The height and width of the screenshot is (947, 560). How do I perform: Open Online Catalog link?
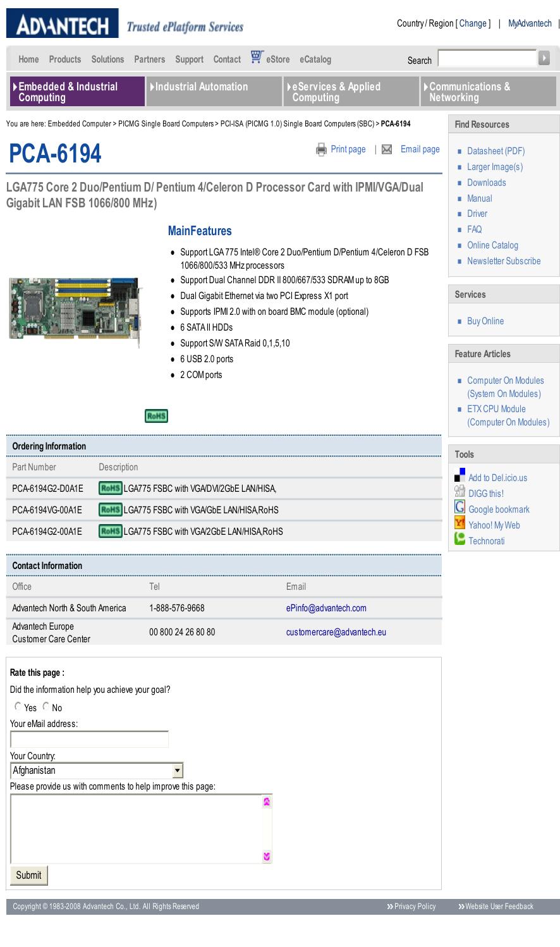[492, 245]
